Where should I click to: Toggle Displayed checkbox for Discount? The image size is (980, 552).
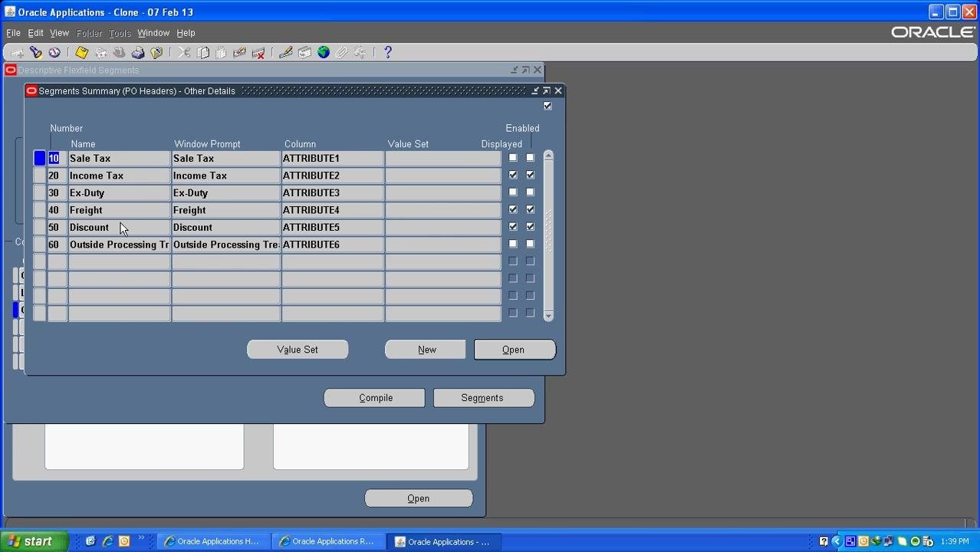tap(513, 227)
